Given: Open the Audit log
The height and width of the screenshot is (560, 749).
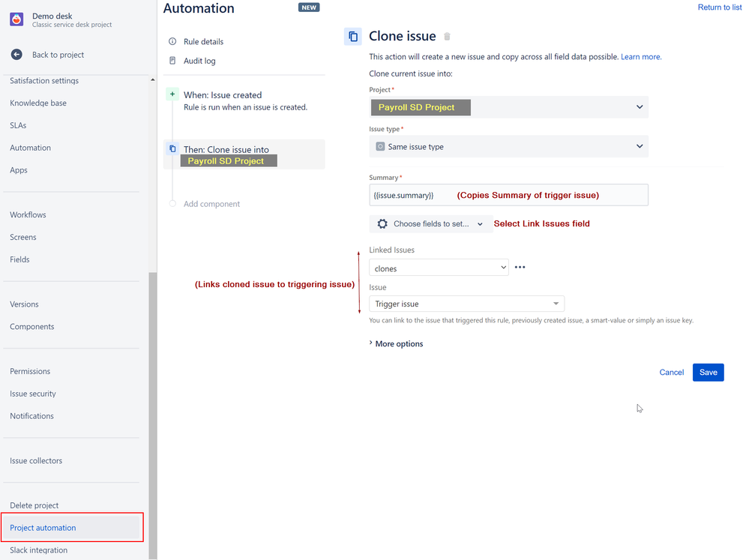Looking at the screenshot, I should pyautogui.click(x=199, y=61).
